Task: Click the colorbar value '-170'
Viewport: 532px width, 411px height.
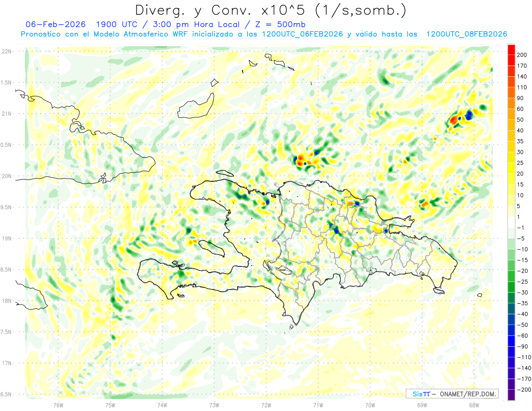Action: point(523,379)
